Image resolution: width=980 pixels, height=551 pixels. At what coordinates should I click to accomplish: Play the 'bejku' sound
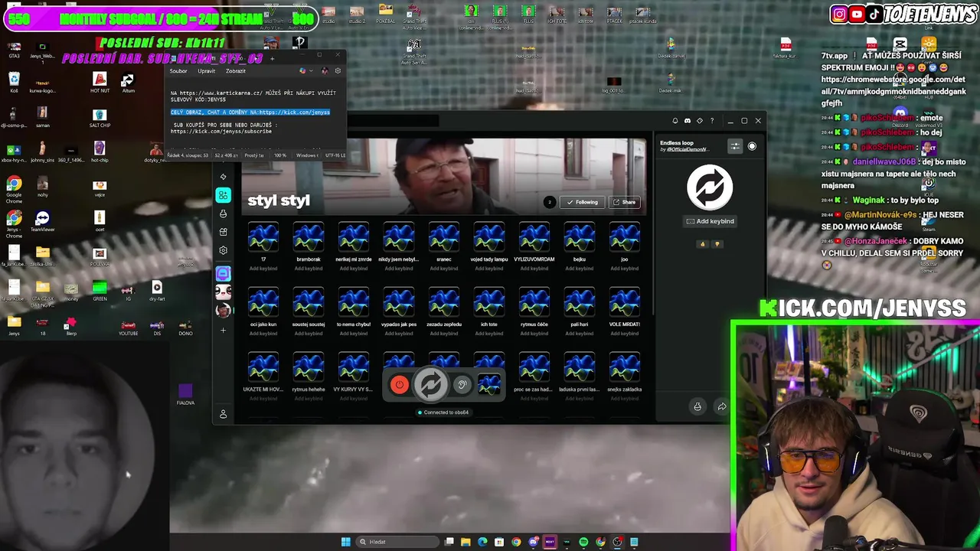[580, 237]
